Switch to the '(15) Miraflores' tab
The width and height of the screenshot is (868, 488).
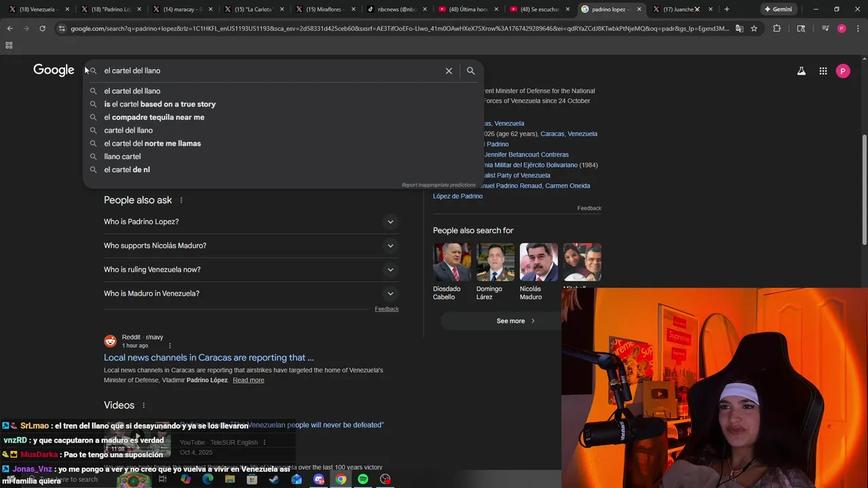point(325,9)
